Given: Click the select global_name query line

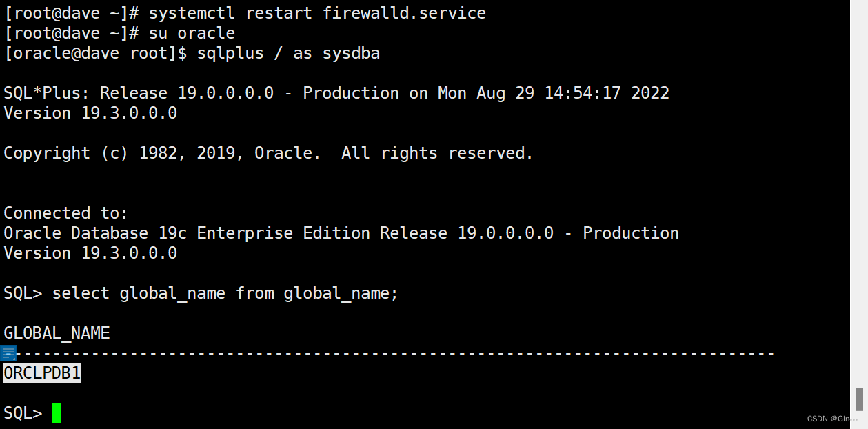Looking at the screenshot, I should pos(201,293).
